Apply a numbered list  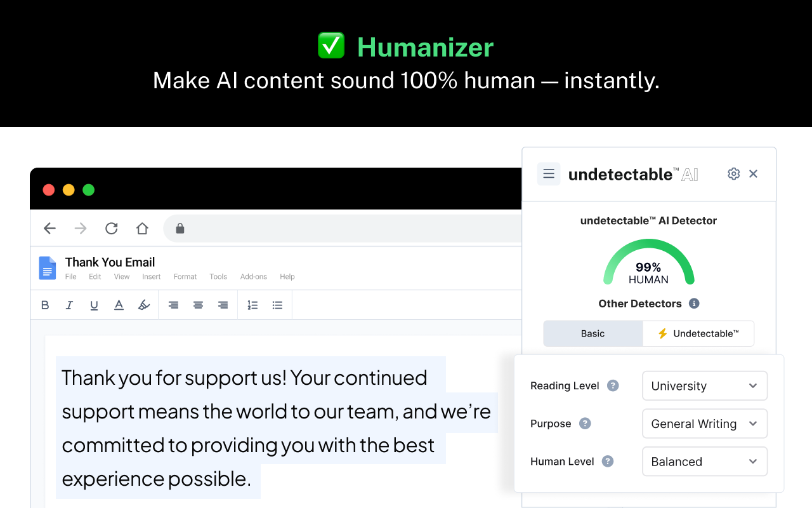[x=252, y=305]
